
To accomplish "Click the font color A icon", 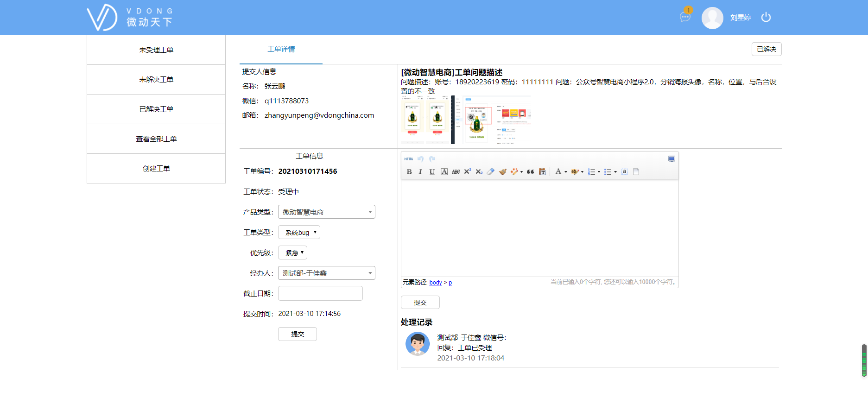I will 558,172.
